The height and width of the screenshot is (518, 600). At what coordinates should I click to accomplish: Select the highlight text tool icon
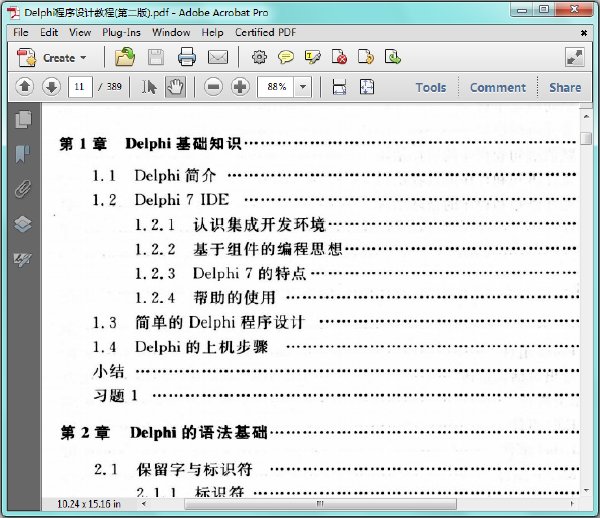coord(313,57)
